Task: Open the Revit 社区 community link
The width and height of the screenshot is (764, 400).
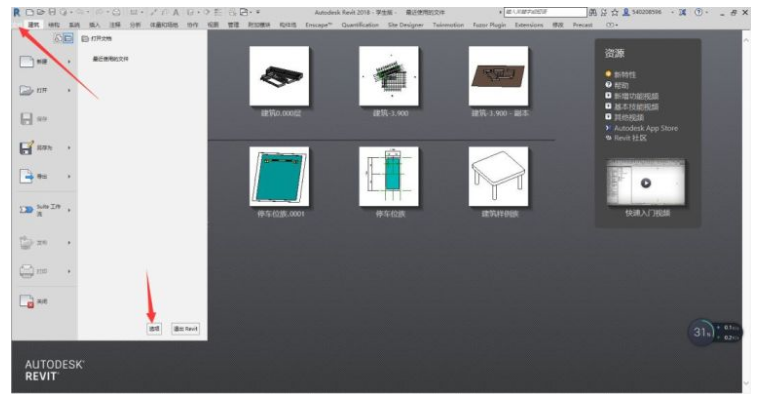Action: click(x=630, y=138)
